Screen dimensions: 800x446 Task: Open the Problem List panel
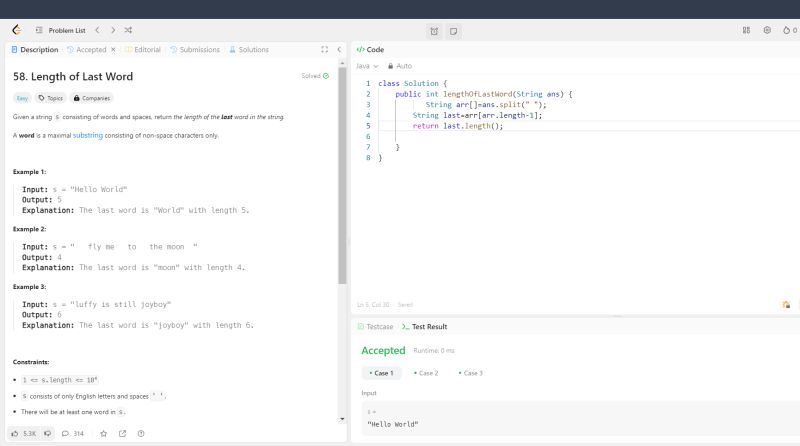click(x=61, y=31)
